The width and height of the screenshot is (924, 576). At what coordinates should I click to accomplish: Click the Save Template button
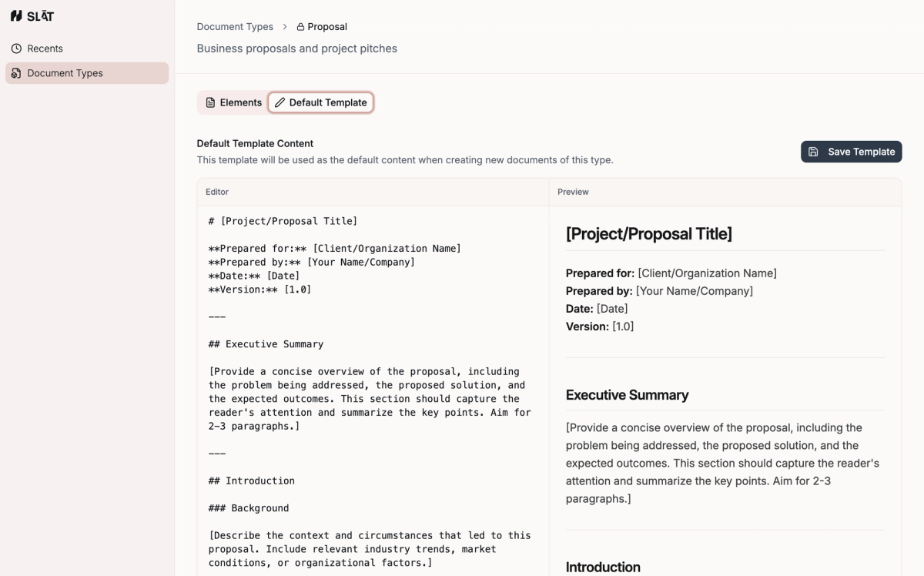point(851,152)
